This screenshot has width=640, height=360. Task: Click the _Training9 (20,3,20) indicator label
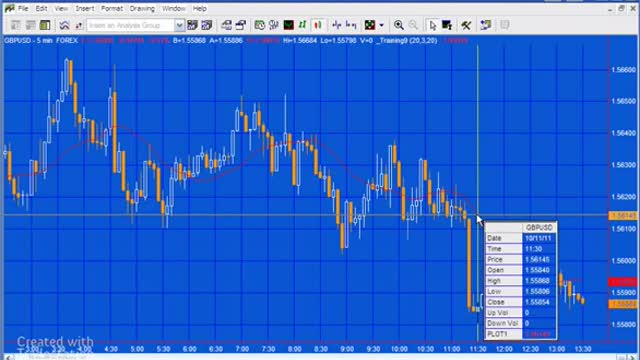407,40
